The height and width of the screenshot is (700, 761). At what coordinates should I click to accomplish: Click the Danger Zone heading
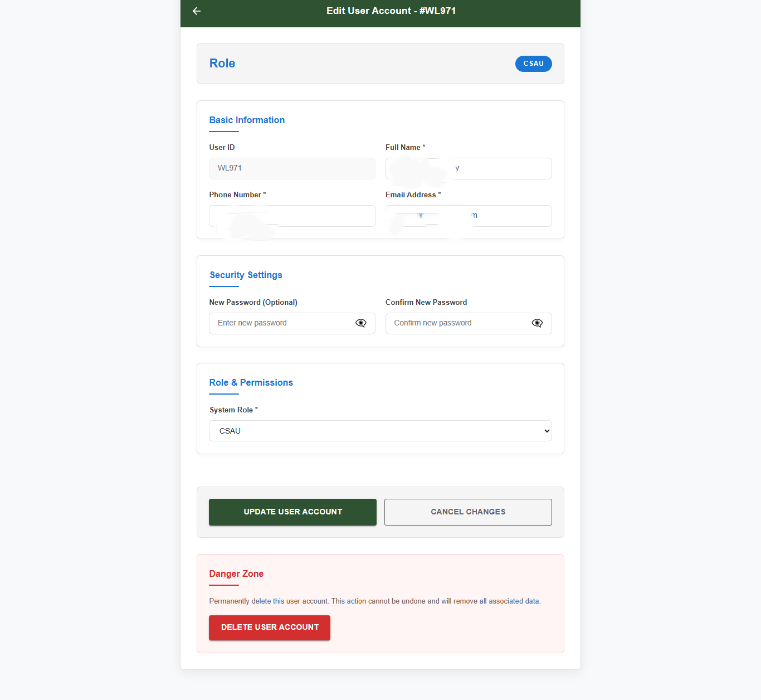236,574
